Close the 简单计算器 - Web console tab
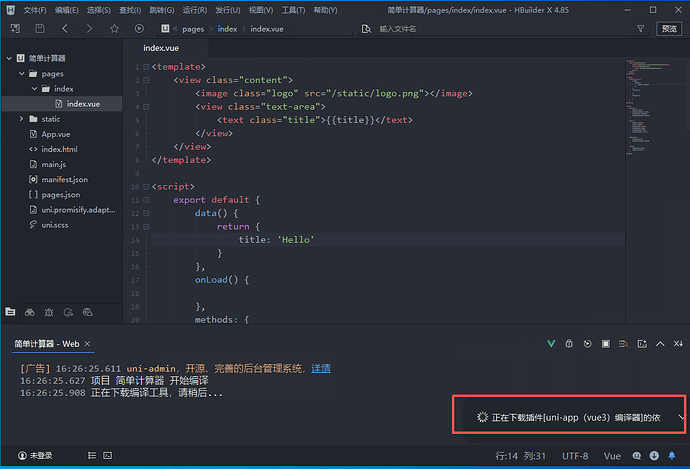The width and height of the screenshot is (690, 469). coord(88,344)
